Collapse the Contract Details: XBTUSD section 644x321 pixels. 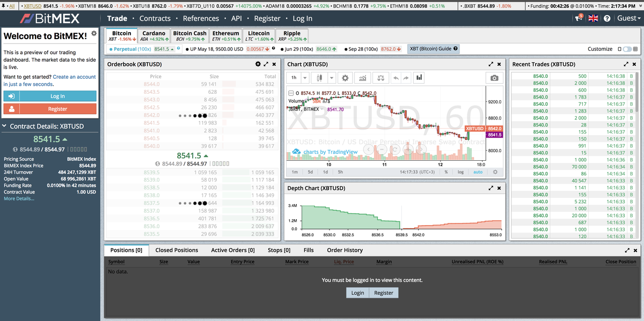tap(5, 126)
